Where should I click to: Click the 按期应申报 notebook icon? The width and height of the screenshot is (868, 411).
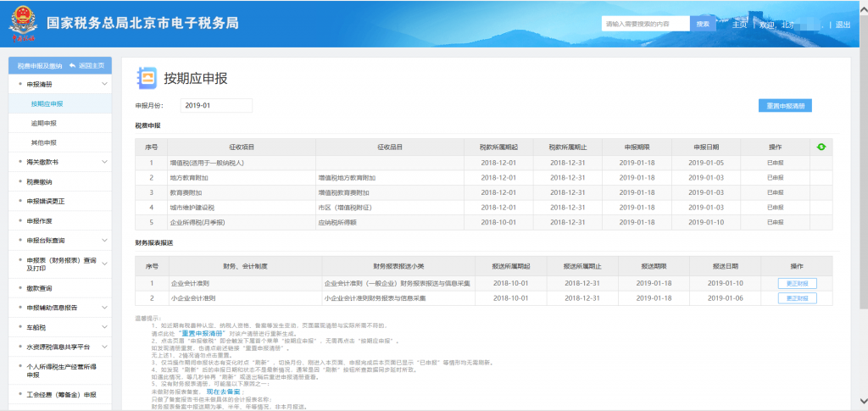click(x=147, y=79)
